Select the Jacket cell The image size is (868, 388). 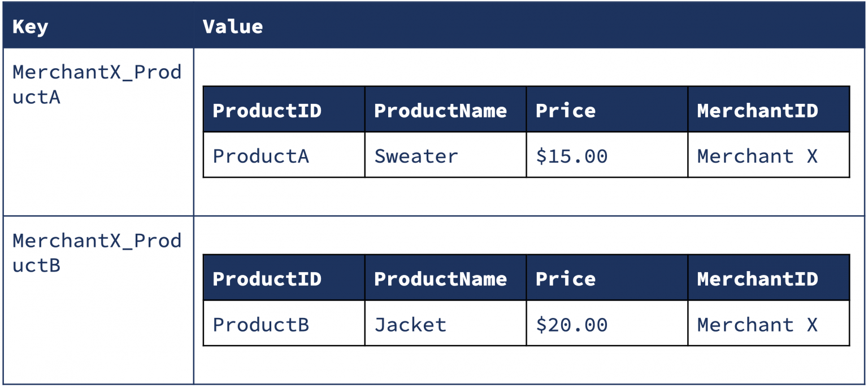[445, 323]
